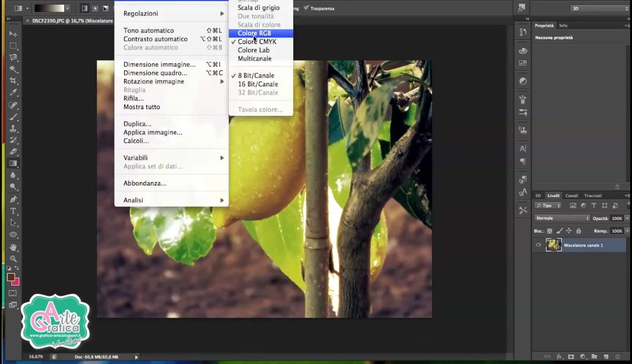Select the History Brush tool

point(13,140)
